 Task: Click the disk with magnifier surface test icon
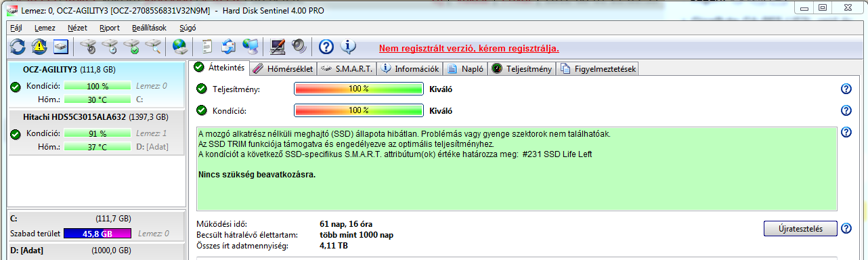pyautogui.click(x=153, y=47)
